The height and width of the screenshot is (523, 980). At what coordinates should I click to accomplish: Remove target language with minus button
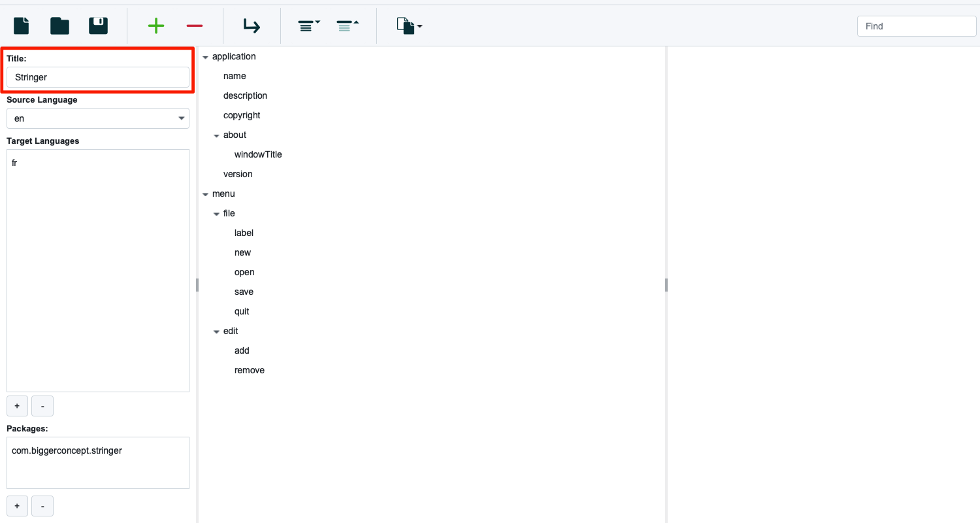(42, 406)
